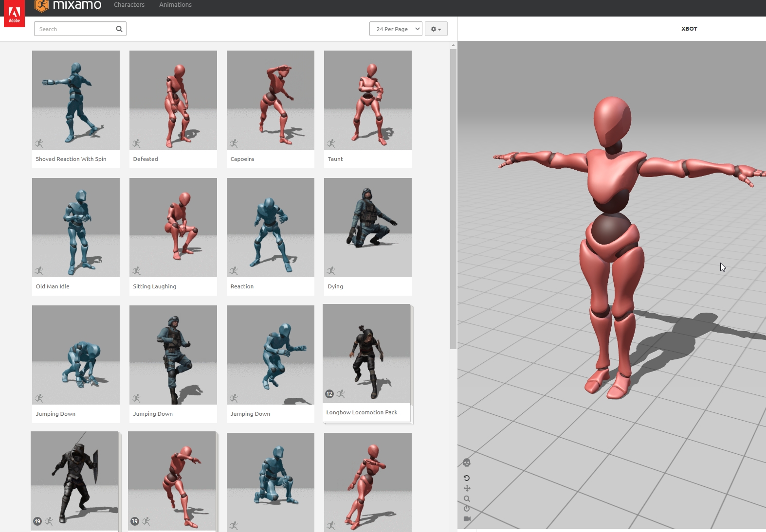Reset the camera with the rotate arrow icon
Screen dimensions: 766x532
click(467, 478)
